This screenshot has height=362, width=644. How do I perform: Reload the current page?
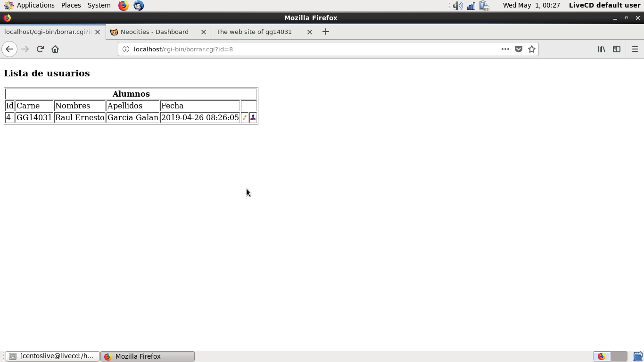[x=40, y=49]
